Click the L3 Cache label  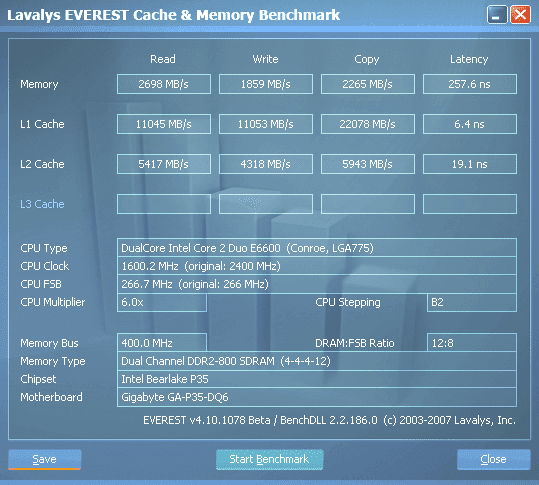tap(42, 204)
